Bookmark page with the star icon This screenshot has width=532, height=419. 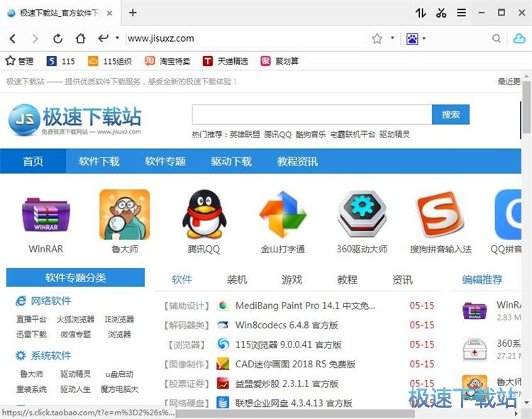click(377, 38)
